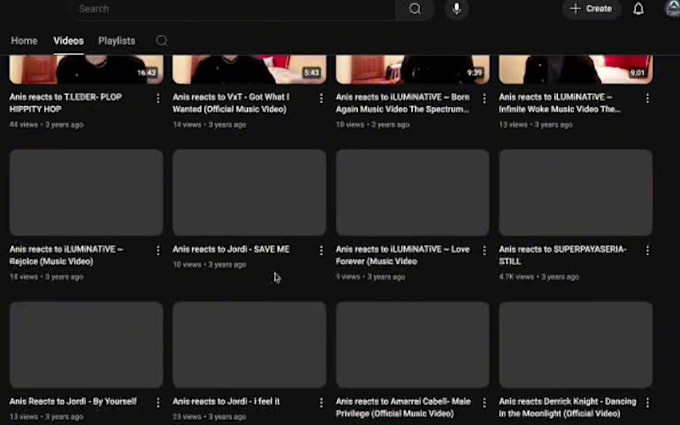Screen dimensions: 680x425
Task: Click the search magnifier button
Action: coord(415,9)
